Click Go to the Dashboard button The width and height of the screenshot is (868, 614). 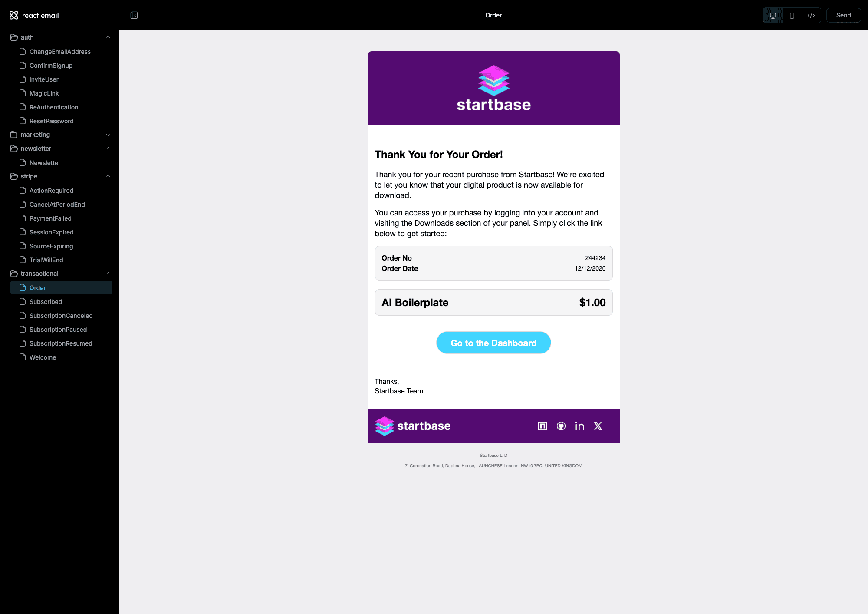(493, 342)
